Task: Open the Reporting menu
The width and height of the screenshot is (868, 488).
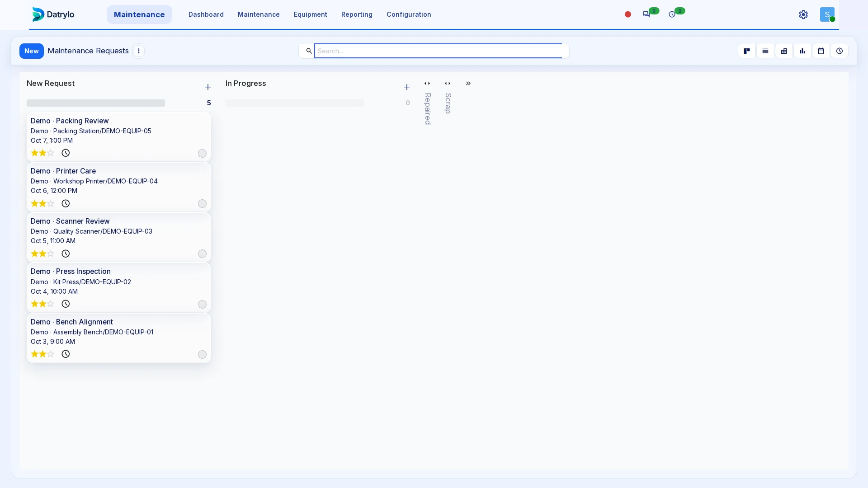Action: click(357, 14)
